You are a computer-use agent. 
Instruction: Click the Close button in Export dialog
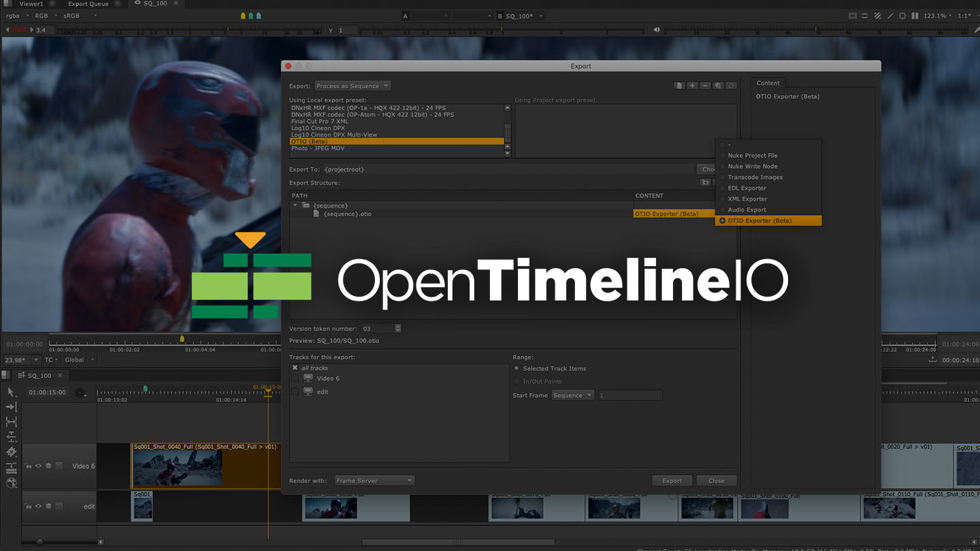[x=717, y=480]
